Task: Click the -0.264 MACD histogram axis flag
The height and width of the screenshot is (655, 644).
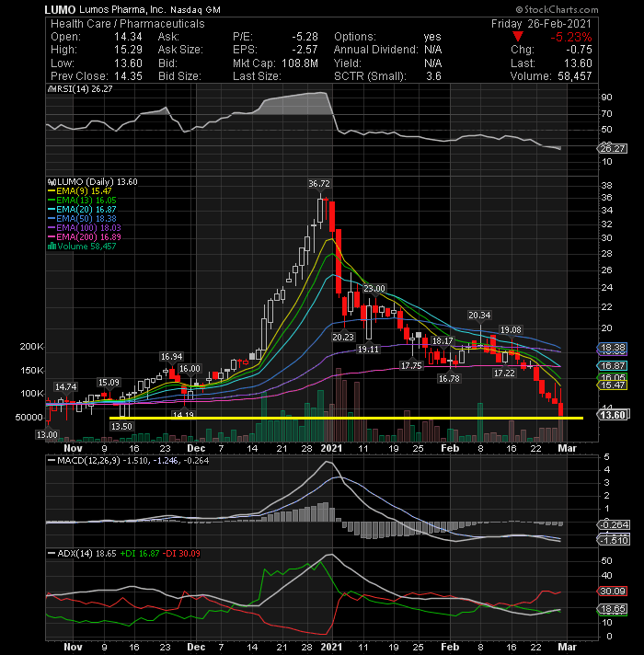Action: coord(613,524)
